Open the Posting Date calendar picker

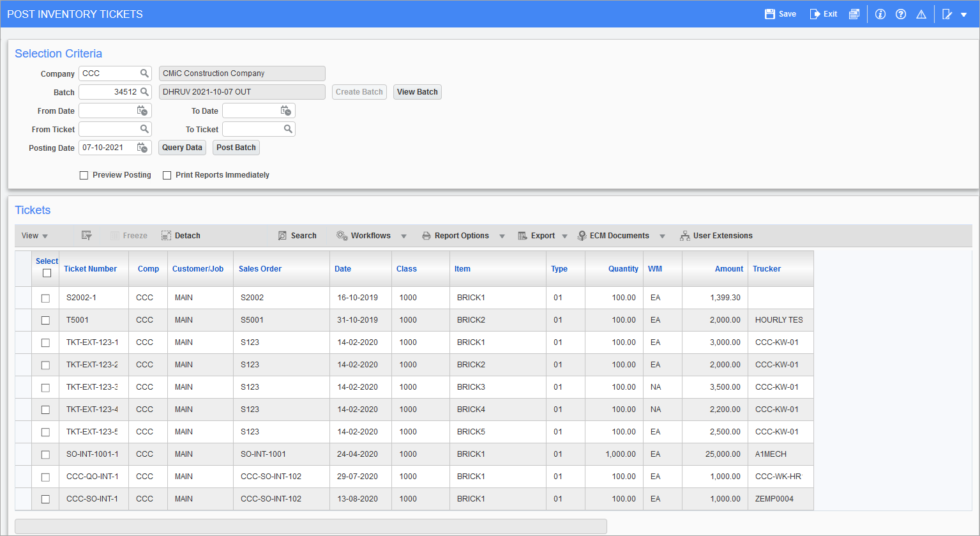pyautogui.click(x=143, y=148)
